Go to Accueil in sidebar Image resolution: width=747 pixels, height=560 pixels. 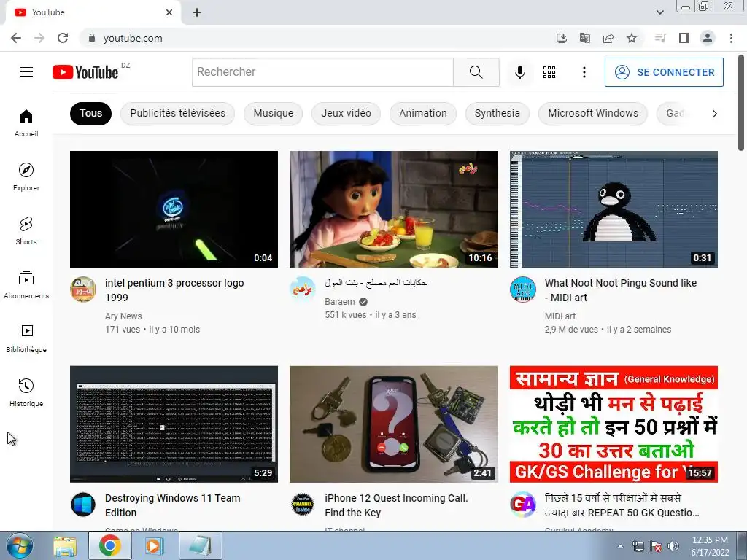26,123
